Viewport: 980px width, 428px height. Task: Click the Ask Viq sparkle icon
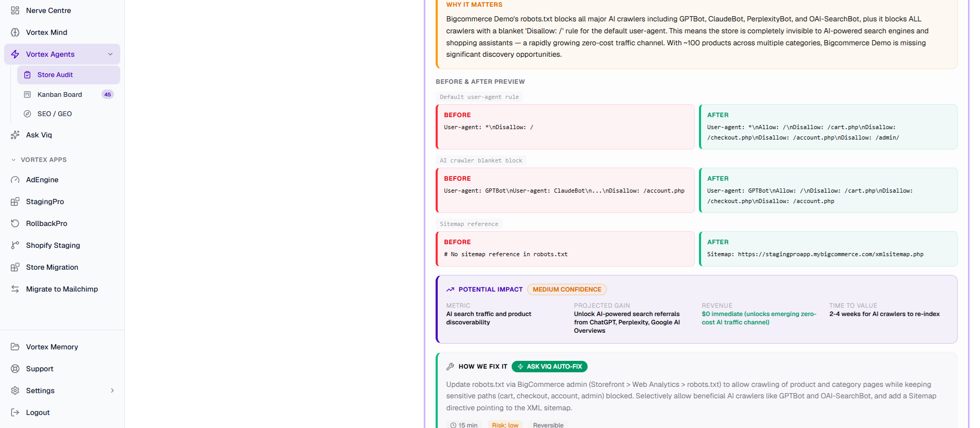pyautogui.click(x=15, y=135)
